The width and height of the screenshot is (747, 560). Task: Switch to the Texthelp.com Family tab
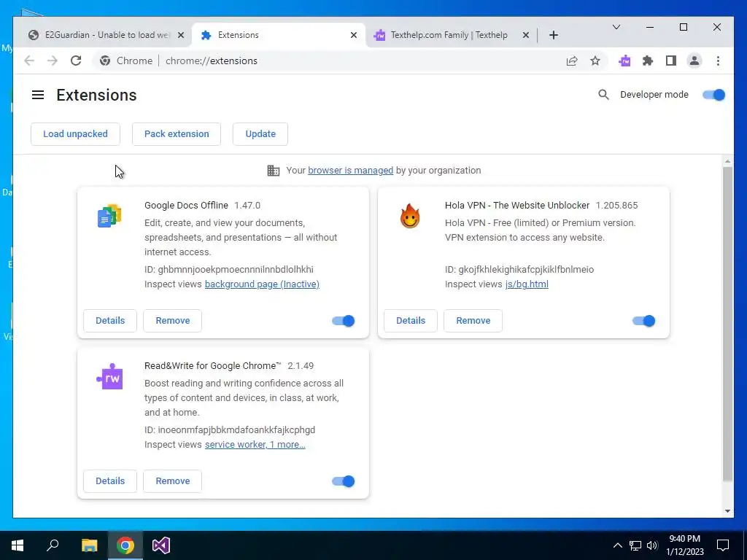click(x=449, y=35)
